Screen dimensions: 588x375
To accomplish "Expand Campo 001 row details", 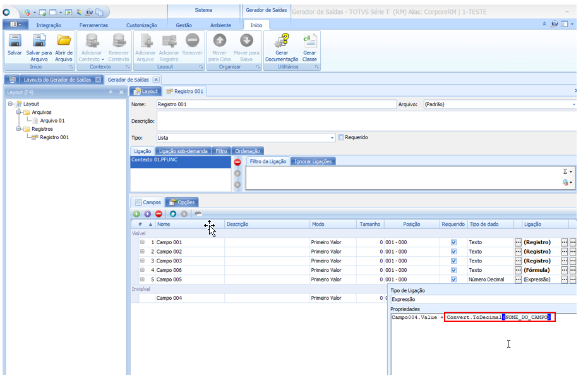I will click(143, 242).
